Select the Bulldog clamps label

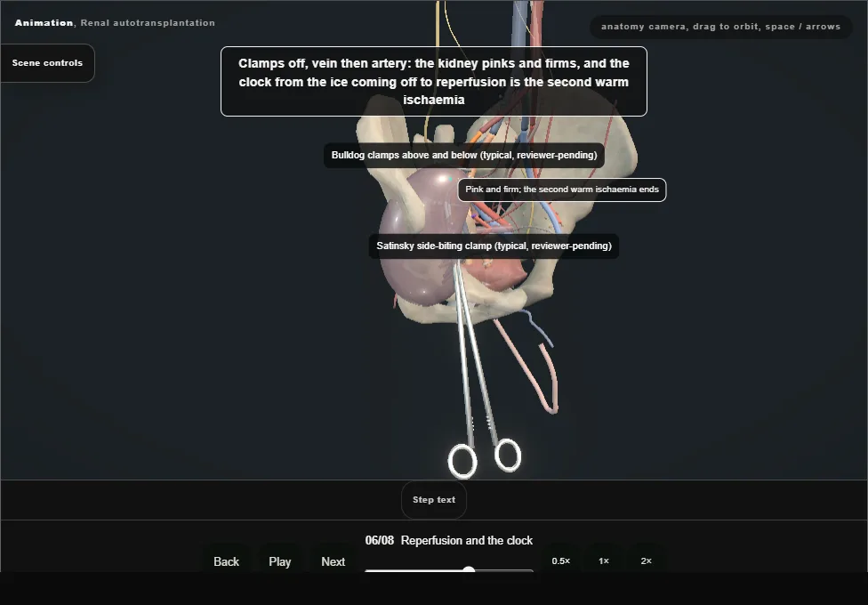click(464, 155)
